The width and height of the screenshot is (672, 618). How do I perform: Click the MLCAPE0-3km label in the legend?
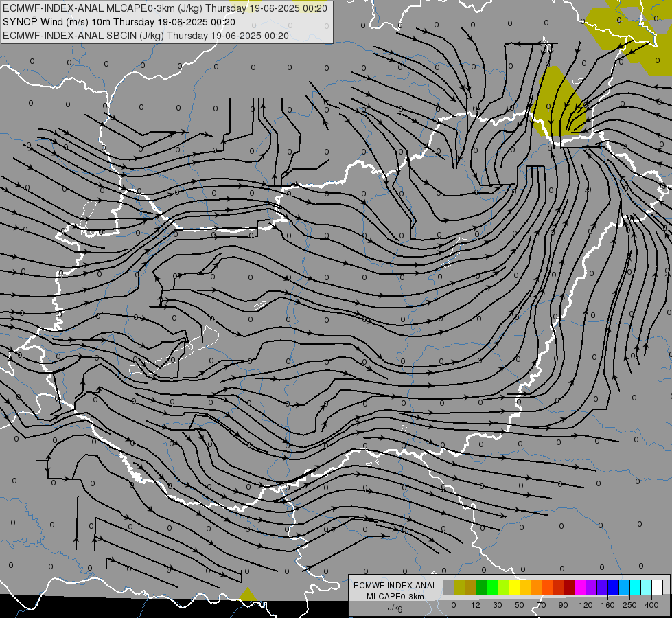click(395, 597)
